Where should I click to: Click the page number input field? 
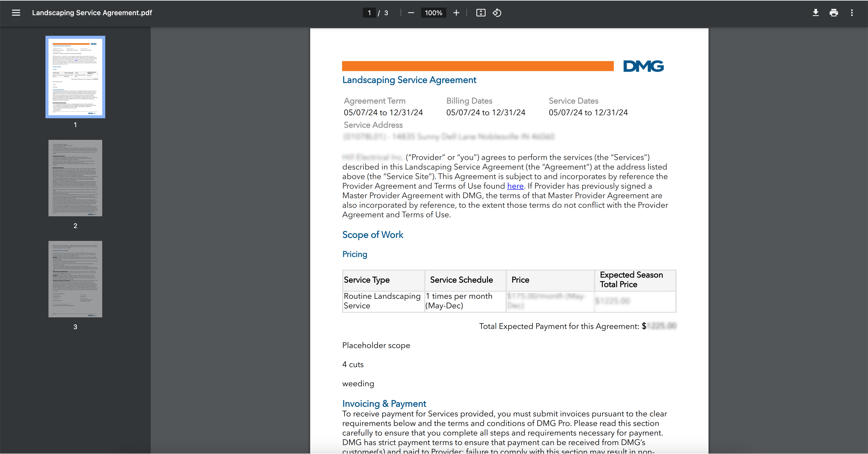coord(369,12)
